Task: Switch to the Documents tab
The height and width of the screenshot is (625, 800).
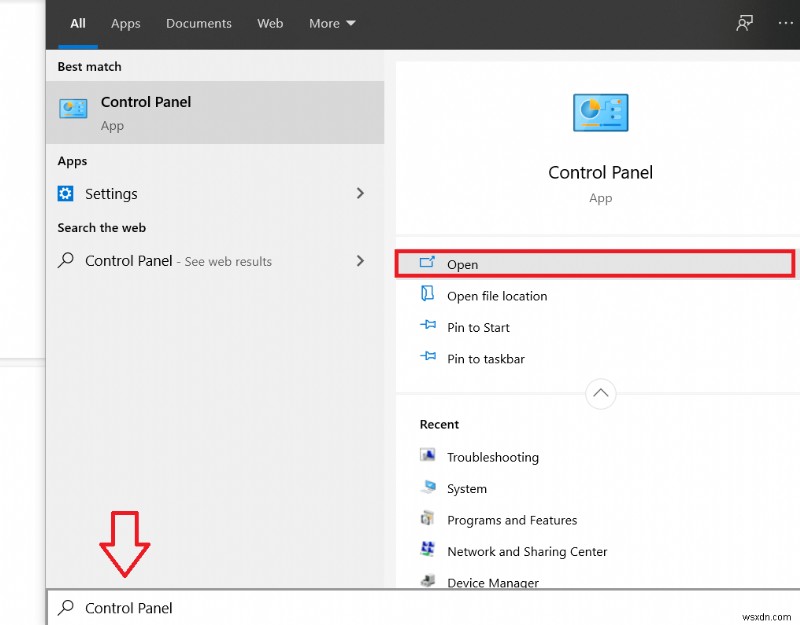Action: (198, 23)
